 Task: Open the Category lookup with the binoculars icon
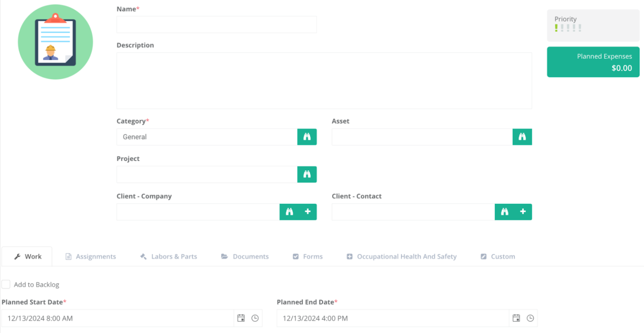tap(306, 137)
